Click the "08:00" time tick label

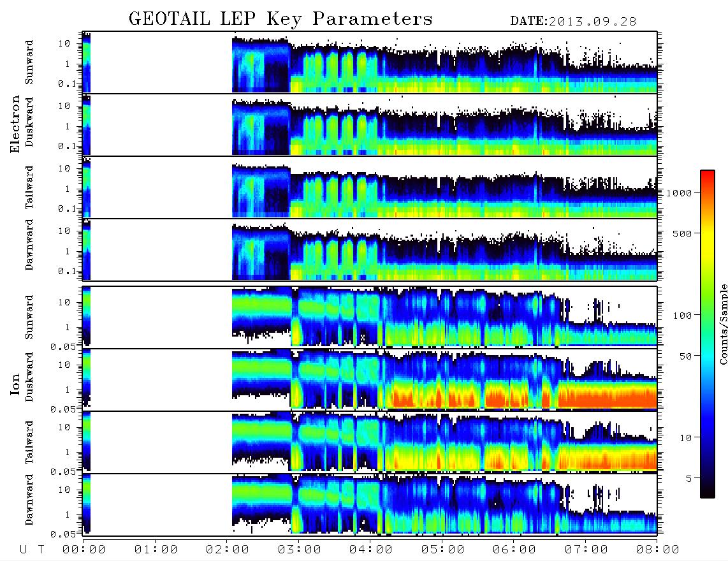(x=658, y=550)
